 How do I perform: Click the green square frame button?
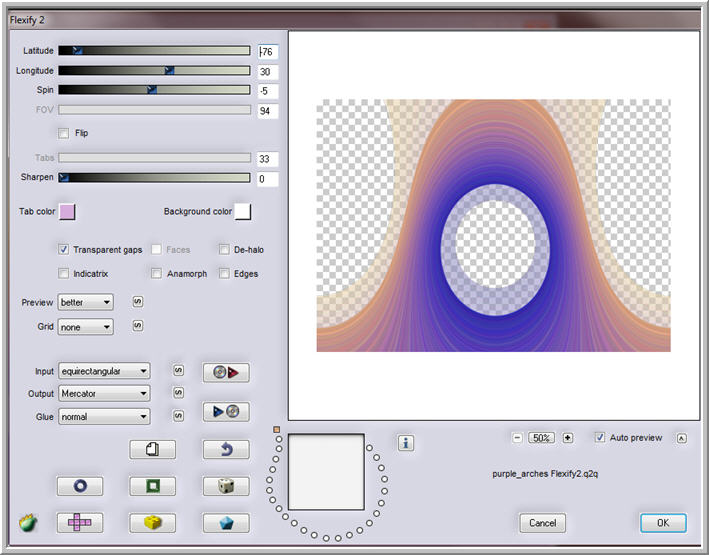[152, 486]
